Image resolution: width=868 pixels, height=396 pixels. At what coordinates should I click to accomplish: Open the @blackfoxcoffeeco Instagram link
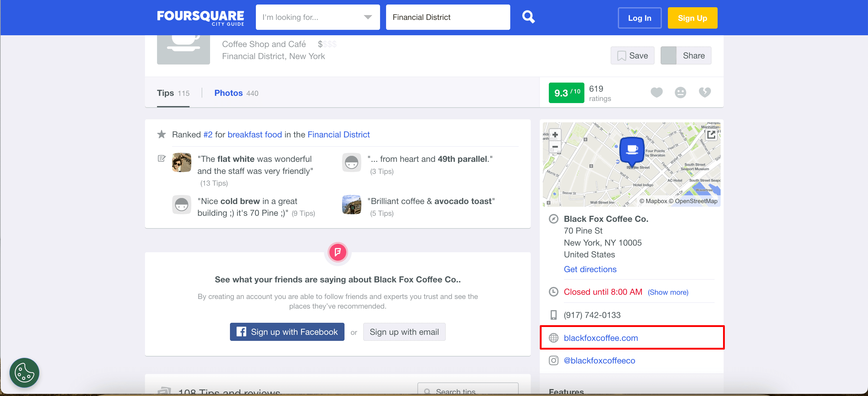(599, 360)
